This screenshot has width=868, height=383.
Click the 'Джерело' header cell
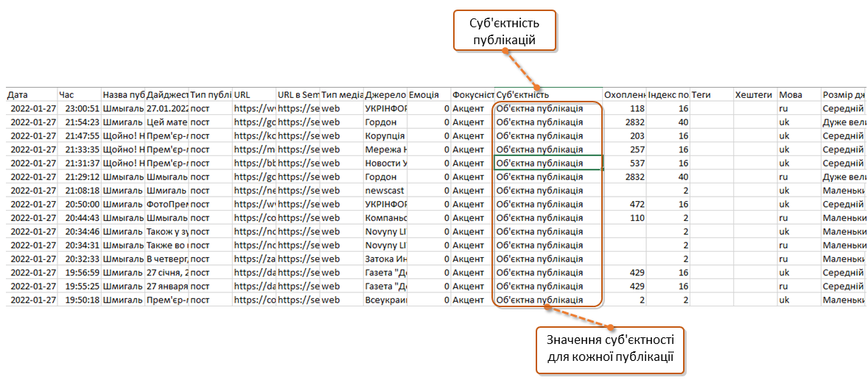pyautogui.click(x=385, y=94)
